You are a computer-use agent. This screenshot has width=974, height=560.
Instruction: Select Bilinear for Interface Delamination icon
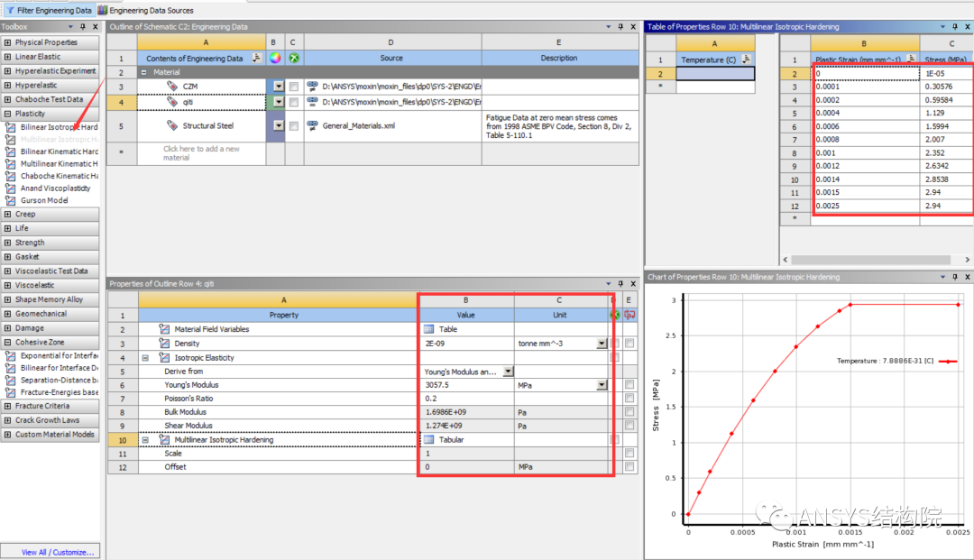pyautogui.click(x=11, y=368)
